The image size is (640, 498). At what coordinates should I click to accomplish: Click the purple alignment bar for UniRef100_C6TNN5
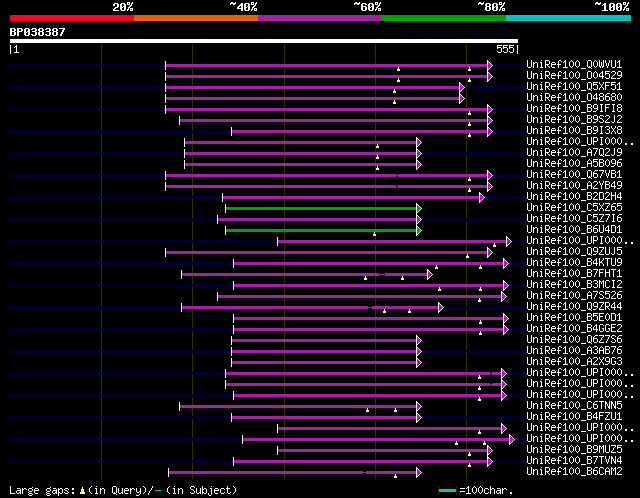(298, 407)
